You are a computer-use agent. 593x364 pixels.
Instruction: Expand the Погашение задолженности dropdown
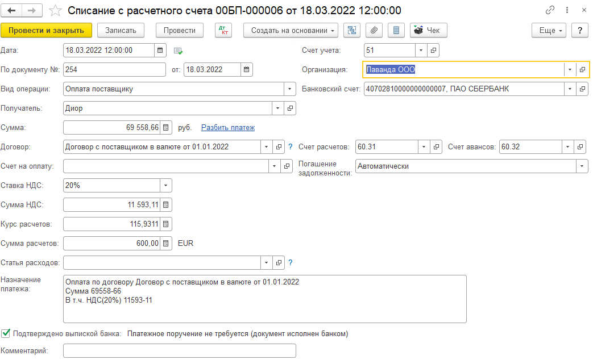582,166
